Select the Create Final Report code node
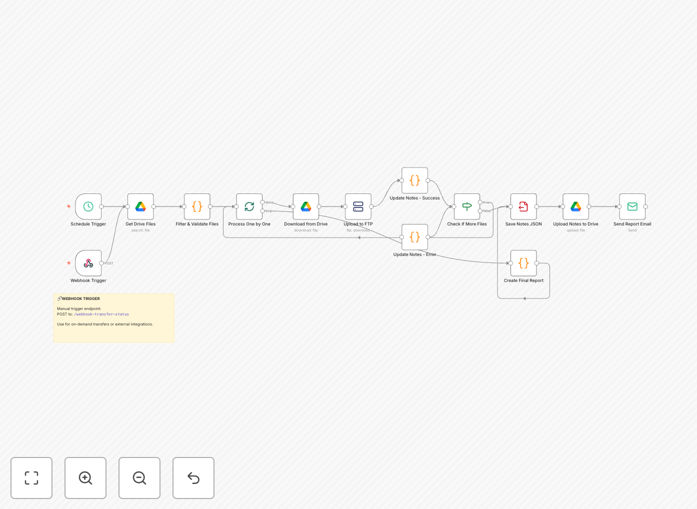This screenshot has width=697, height=509. [524, 263]
